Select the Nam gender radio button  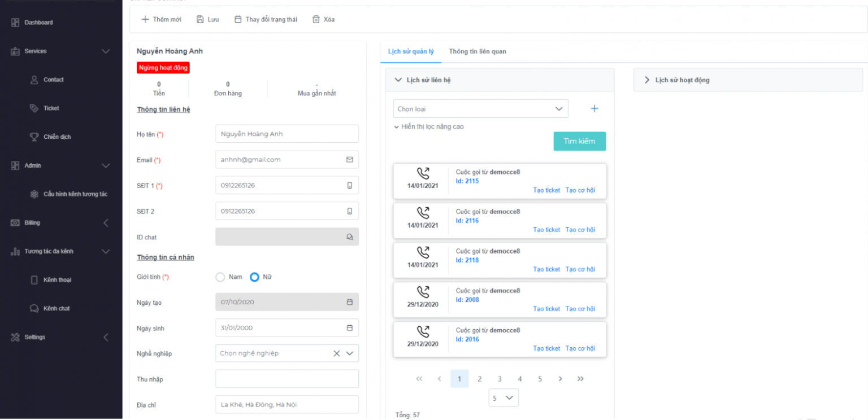pyautogui.click(x=220, y=277)
